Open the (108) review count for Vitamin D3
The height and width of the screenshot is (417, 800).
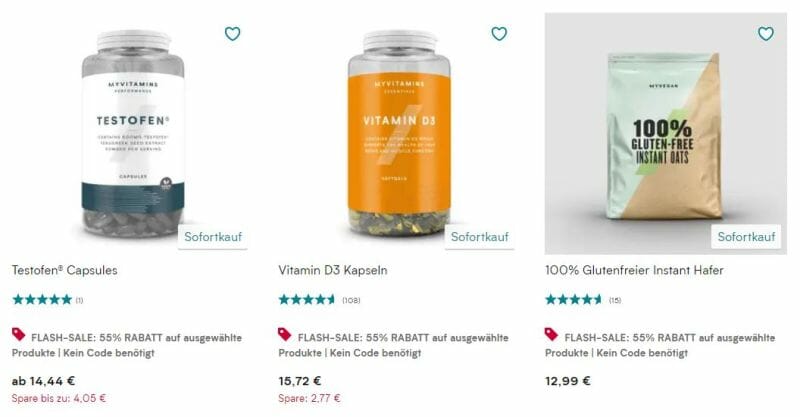[x=351, y=300]
